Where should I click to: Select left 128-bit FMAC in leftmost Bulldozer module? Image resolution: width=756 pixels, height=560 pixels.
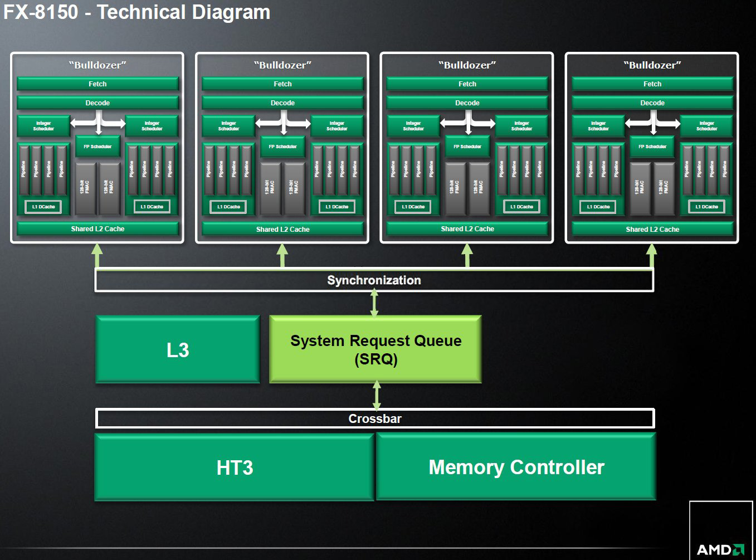point(85,188)
